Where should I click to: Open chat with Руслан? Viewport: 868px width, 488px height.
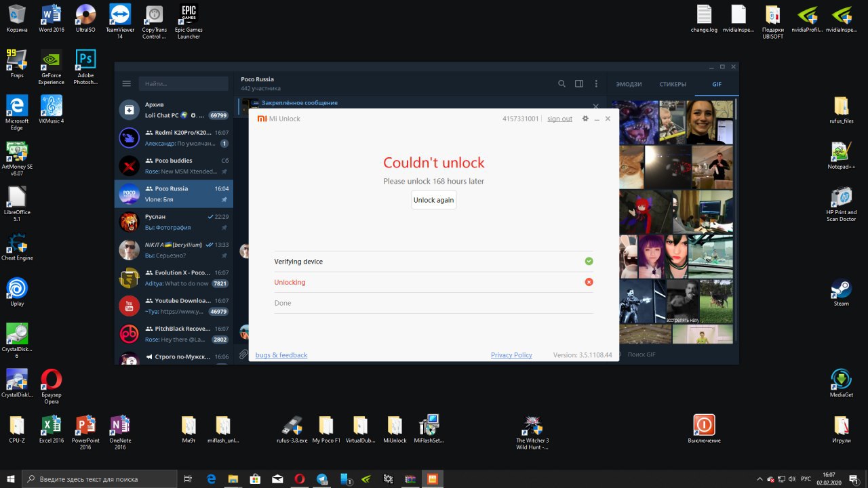click(x=174, y=222)
